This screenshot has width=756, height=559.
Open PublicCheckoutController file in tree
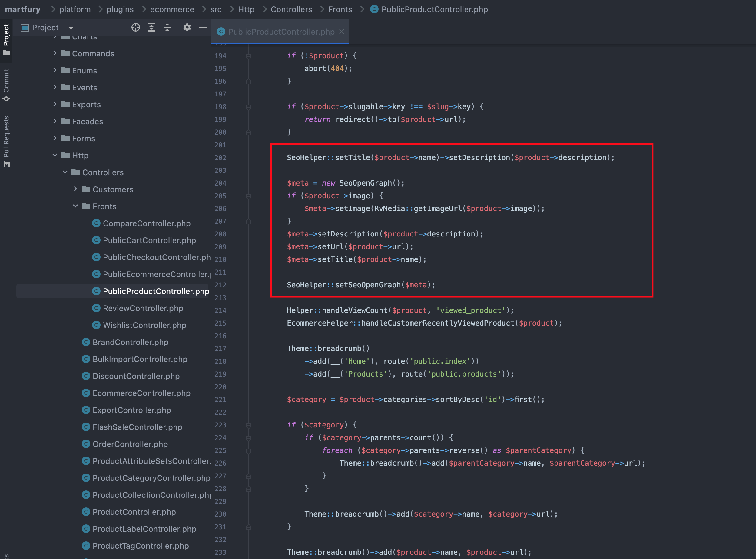[151, 257]
